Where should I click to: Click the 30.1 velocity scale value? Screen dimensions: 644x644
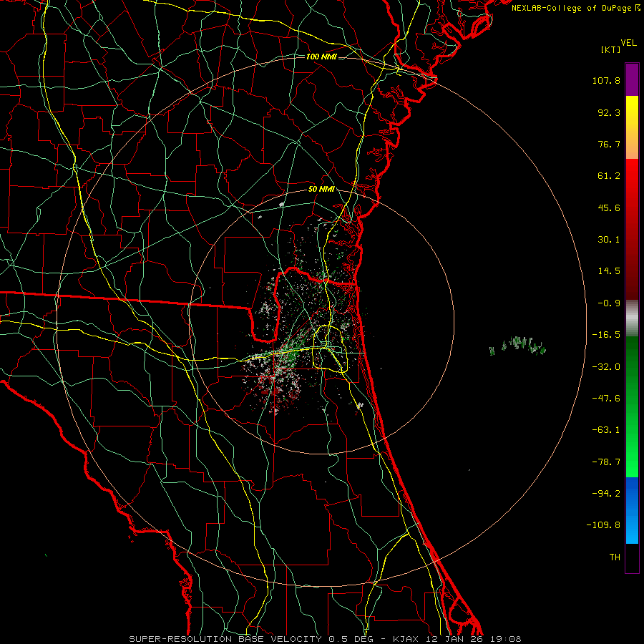609,240
